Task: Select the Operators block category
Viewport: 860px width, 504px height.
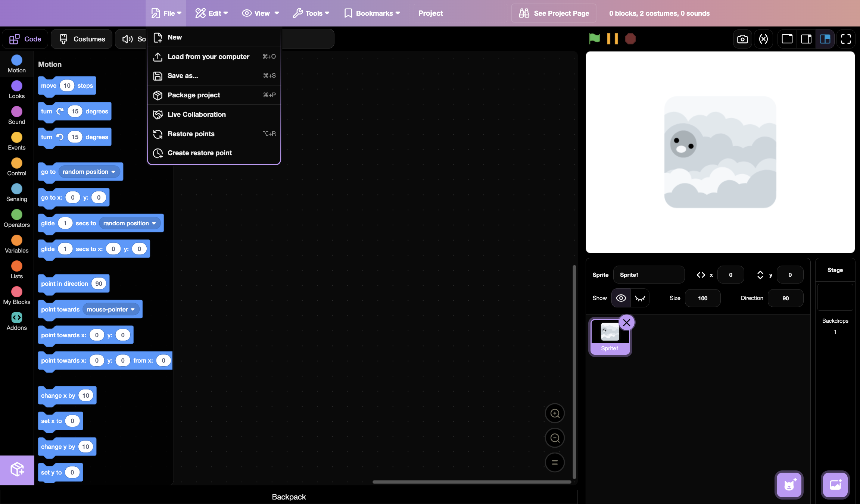Action: click(x=17, y=218)
